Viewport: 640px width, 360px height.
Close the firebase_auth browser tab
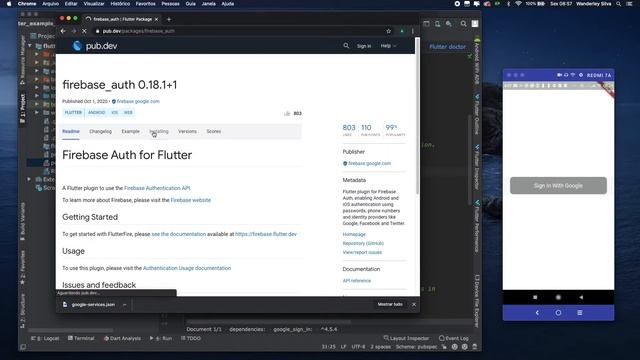[x=156, y=19]
